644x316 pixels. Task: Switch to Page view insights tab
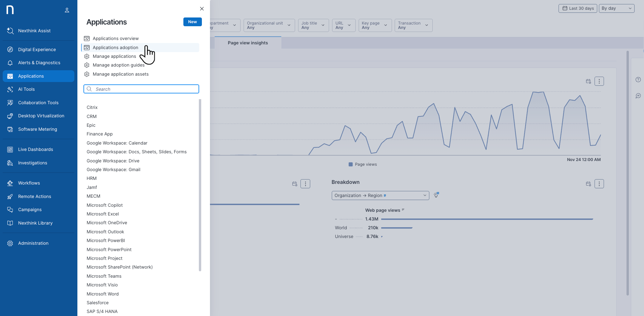tap(248, 43)
